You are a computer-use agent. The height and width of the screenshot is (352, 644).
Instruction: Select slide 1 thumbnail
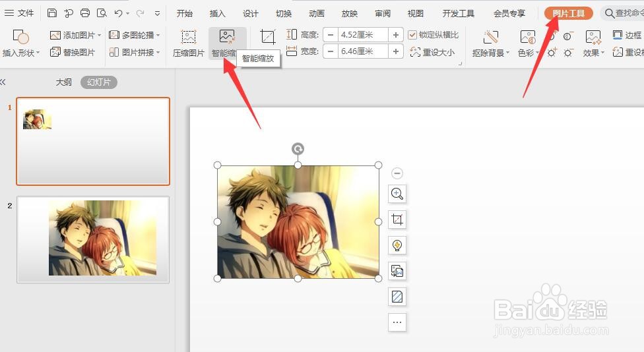click(x=93, y=141)
